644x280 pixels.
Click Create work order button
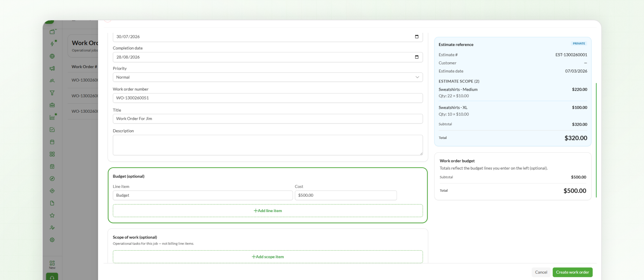[573, 272]
